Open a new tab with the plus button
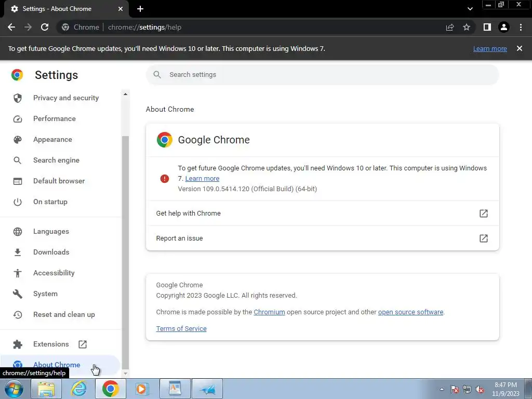The image size is (532, 399). (x=140, y=9)
